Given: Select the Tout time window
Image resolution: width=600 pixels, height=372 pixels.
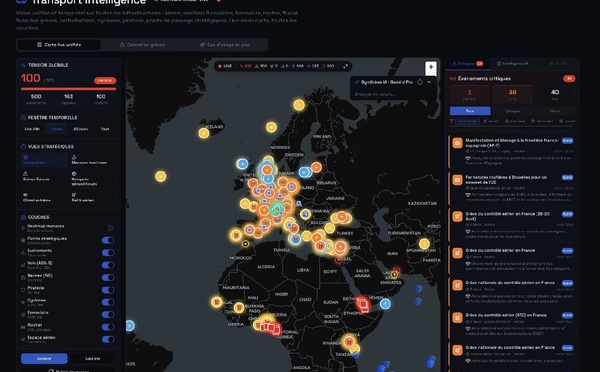Looking at the screenshot, I should [105, 129].
